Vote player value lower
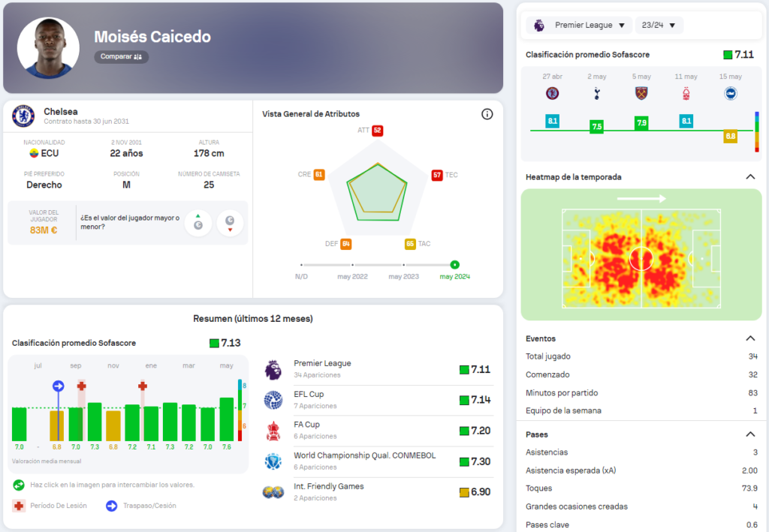769x532 pixels. (230, 223)
